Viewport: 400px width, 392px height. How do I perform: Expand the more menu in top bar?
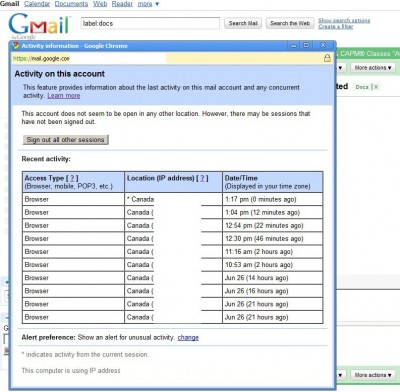click(148, 4)
